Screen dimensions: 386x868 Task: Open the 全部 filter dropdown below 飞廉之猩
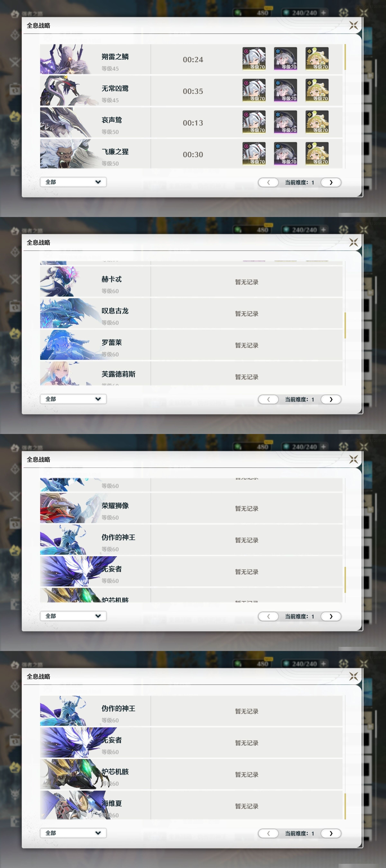point(73,182)
